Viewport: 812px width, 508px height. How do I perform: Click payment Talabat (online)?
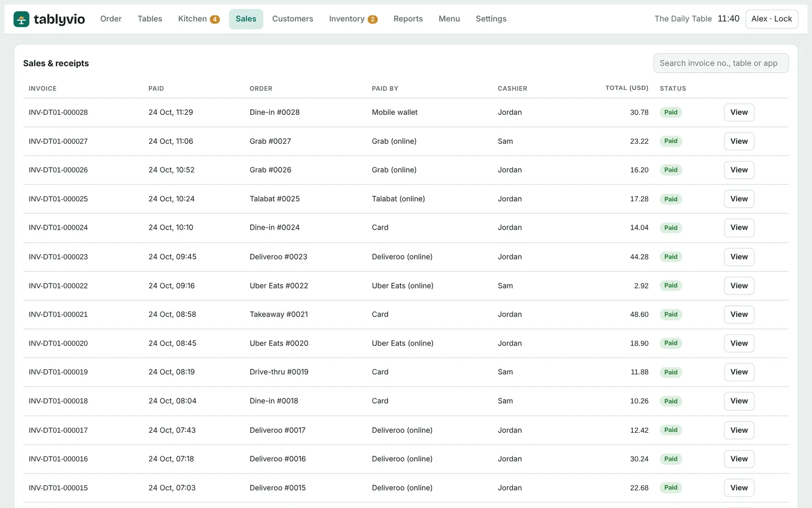(398, 199)
